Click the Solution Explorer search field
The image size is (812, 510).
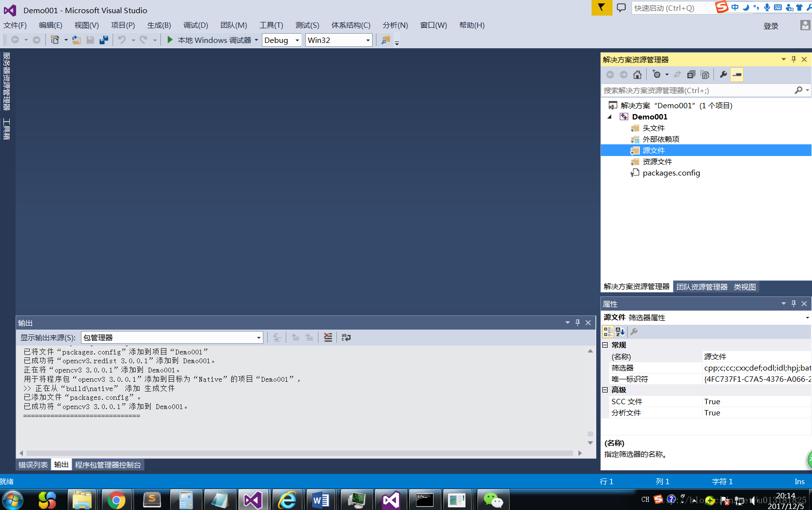(x=697, y=90)
